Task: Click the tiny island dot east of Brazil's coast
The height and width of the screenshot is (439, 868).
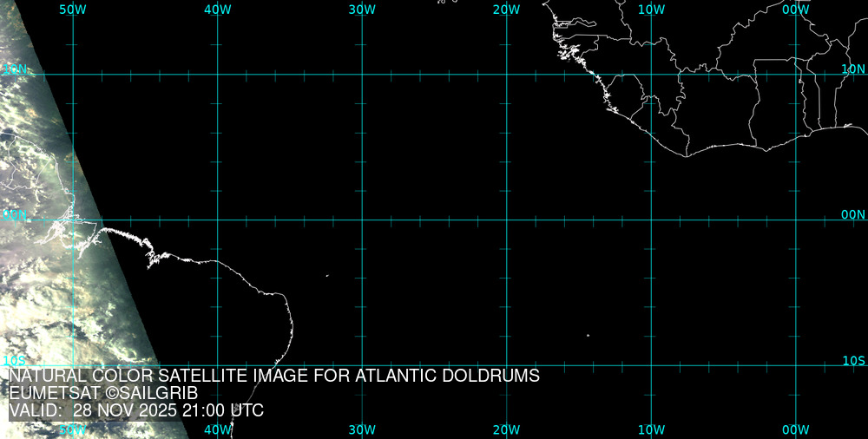Action: tap(327, 276)
